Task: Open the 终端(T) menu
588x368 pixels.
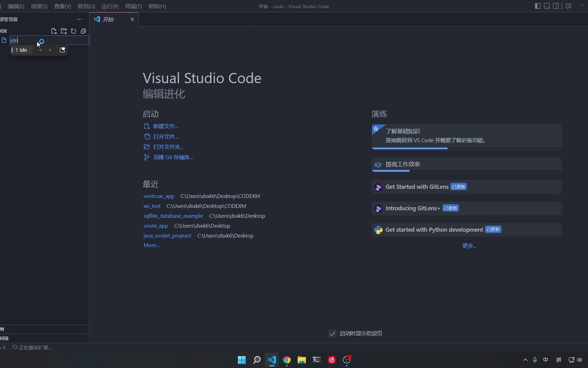Action: point(133,6)
